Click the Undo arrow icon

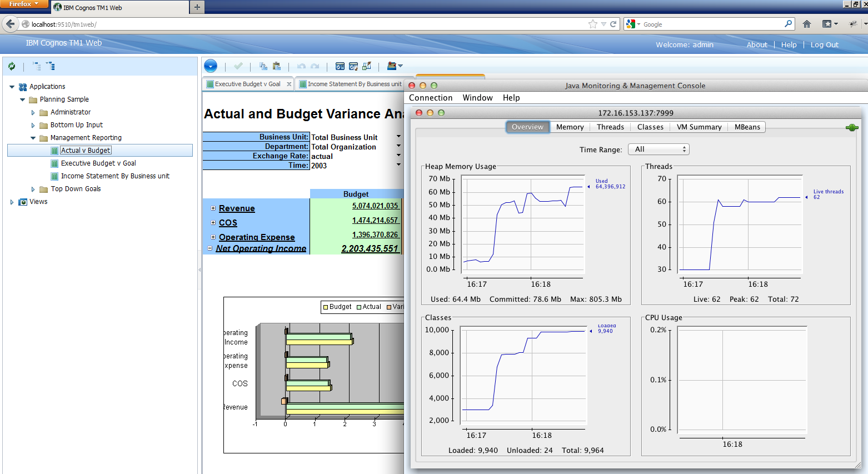point(301,66)
